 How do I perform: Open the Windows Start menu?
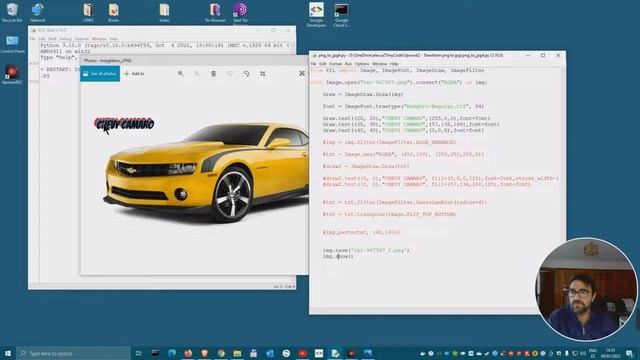pyautogui.click(x=8, y=353)
